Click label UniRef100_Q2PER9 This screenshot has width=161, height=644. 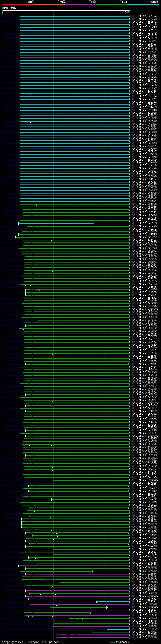pyautogui.click(x=144, y=88)
